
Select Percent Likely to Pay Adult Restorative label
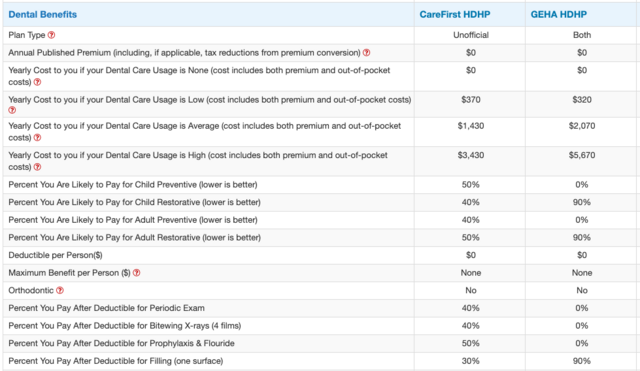click(x=134, y=238)
